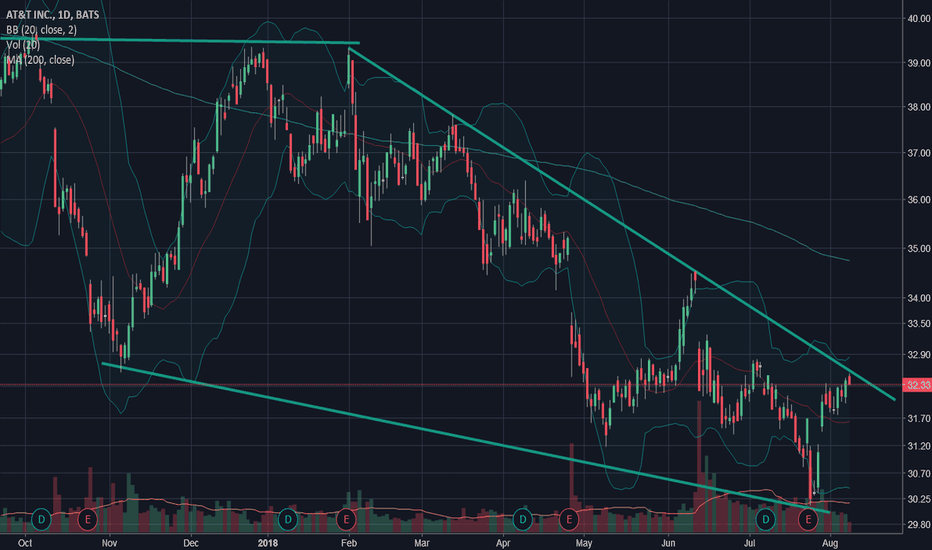The width and height of the screenshot is (932, 550).
Task: Click the 29.80 price axis label
Action: pos(918,525)
